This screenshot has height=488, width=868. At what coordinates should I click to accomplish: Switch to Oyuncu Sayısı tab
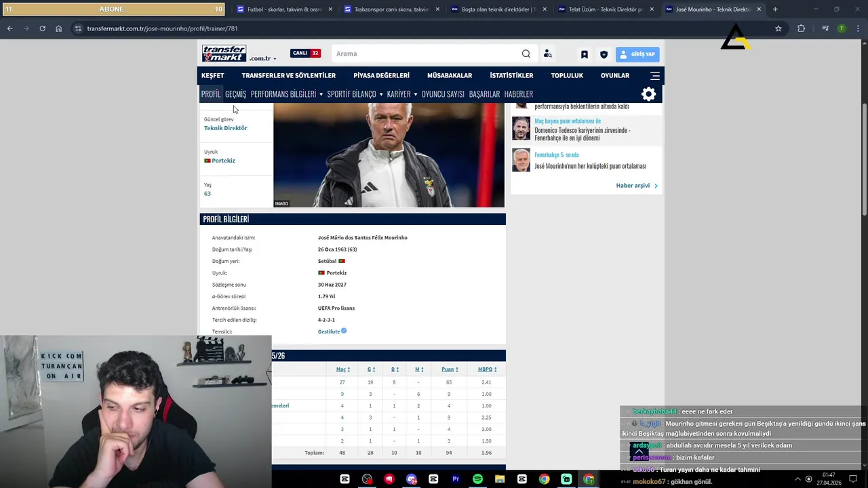pyautogui.click(x=443, y=94)
